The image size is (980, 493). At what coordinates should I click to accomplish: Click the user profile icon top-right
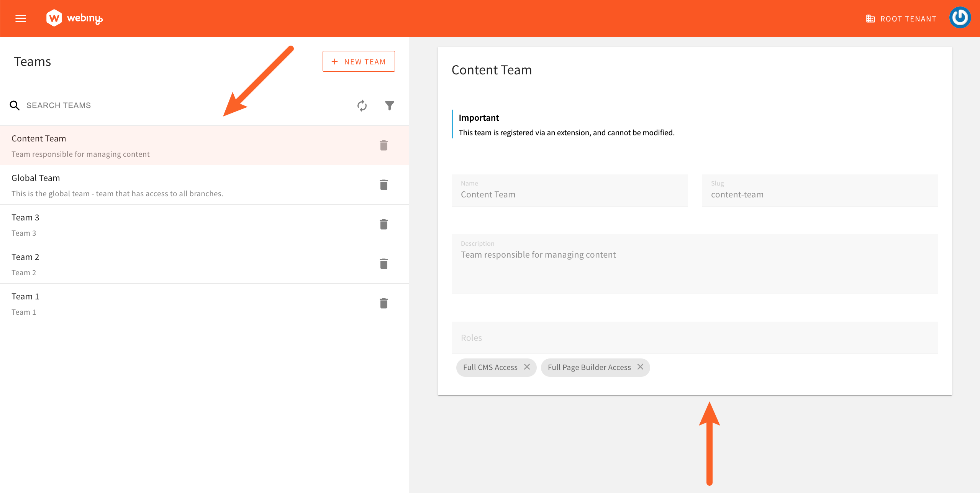[960, 18]
